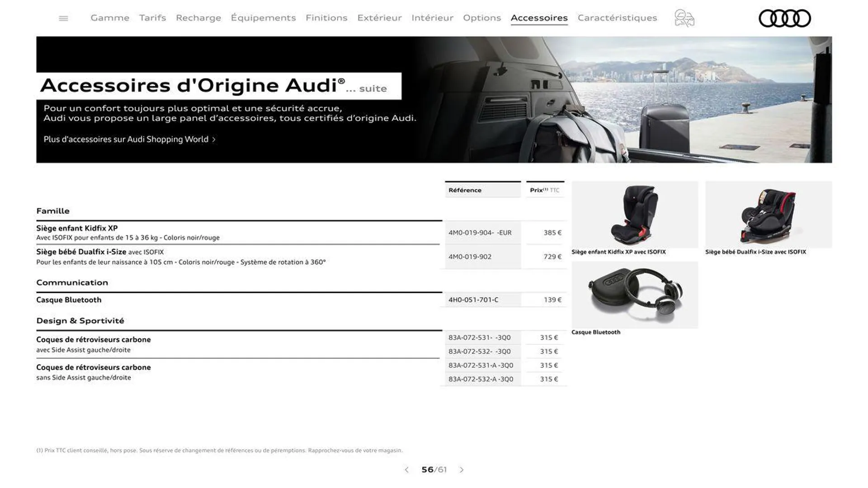
Task: Open the Caractéristiques tab
Action: (x=617, y=18)
